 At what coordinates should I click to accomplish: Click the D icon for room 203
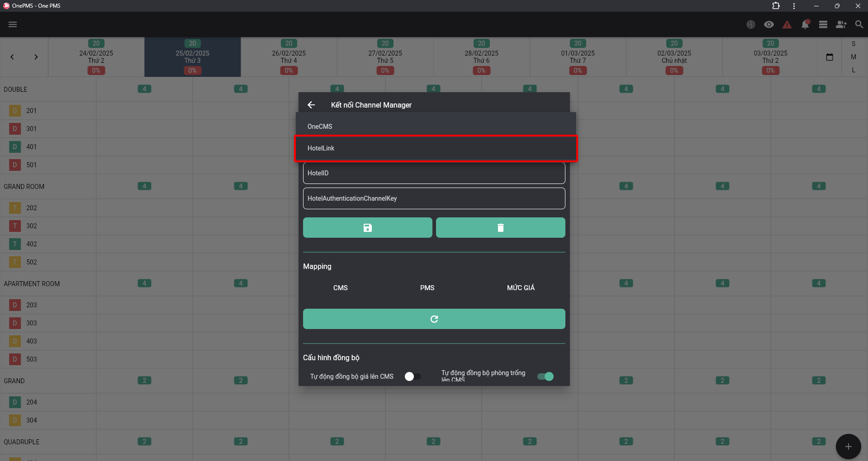tap(15, 305)
